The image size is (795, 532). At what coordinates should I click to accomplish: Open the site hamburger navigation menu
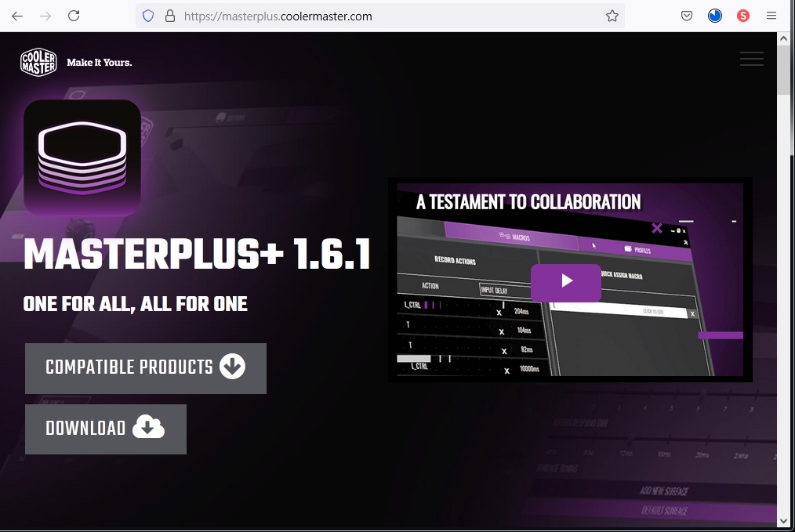click(x=752, y=59)
